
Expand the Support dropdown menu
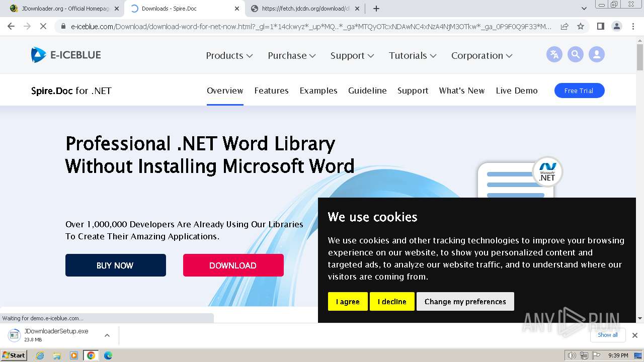(352, 56)
